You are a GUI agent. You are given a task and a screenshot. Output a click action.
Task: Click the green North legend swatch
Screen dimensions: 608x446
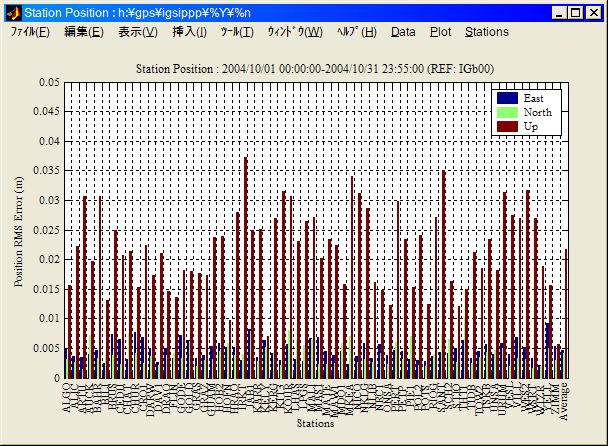[x=507, y=113]
